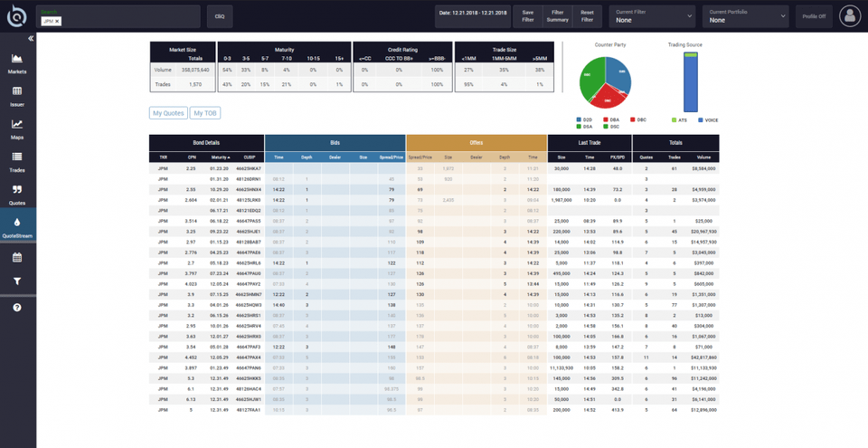This screenshot has width=868, height=448.
Task: Click the 358,075,640 market volume total
Action: click(195, 70)
